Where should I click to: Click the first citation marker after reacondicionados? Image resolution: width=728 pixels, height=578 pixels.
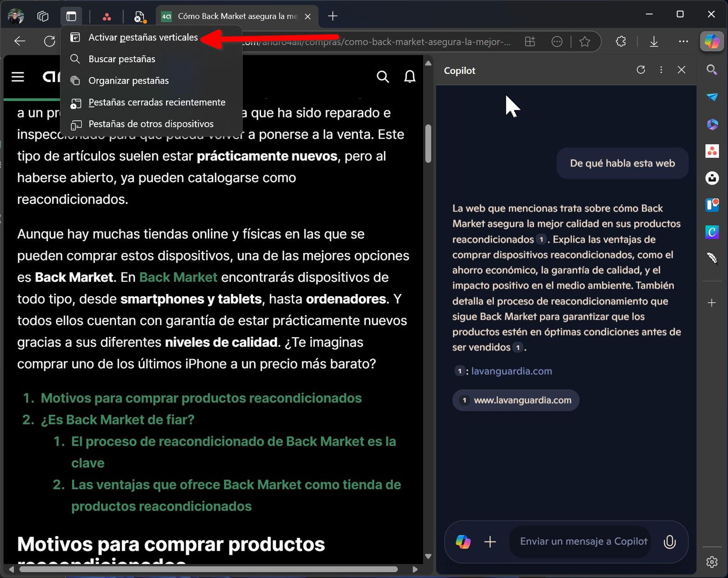(541, 239)
